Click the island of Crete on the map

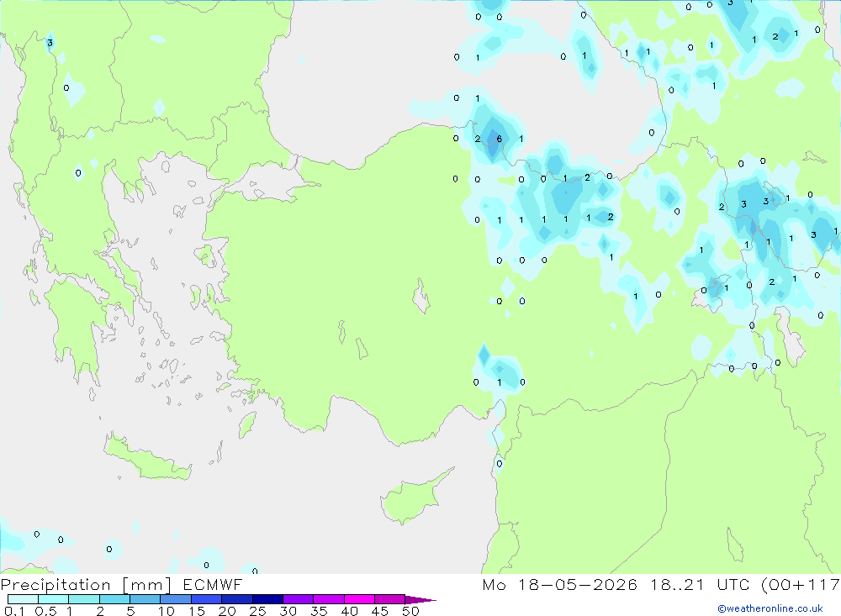click(148, 457)
